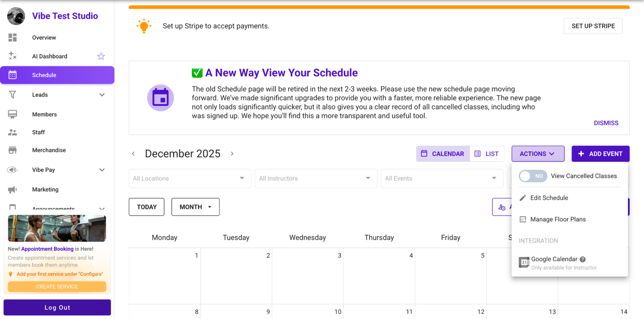Viewport: 644px width, 319px height.
Task: Dismiss the new schedule announcement
Action: click(x=606, y=123)
